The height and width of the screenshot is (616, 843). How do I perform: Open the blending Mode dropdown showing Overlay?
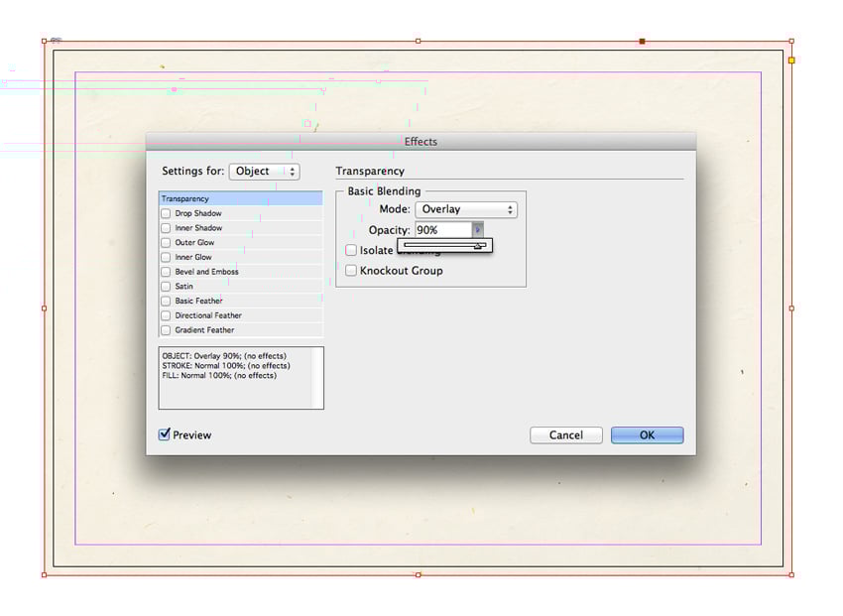[x=466, y=209]
